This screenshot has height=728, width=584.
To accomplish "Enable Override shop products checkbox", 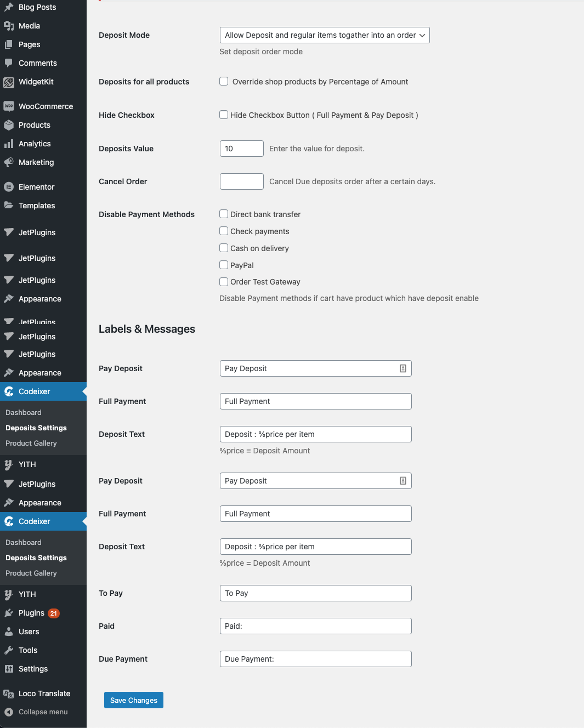I will coord(224,82).
